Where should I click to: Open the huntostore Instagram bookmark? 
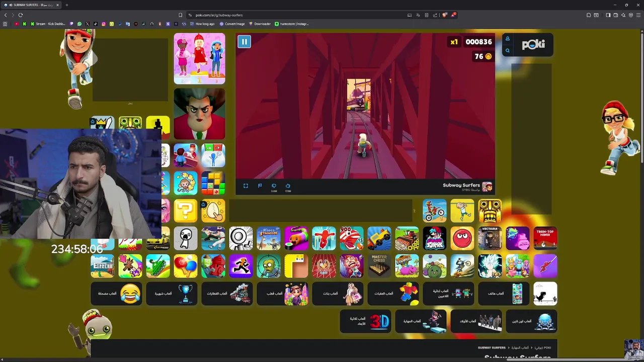pyautogui.click(x=292, y=24)
